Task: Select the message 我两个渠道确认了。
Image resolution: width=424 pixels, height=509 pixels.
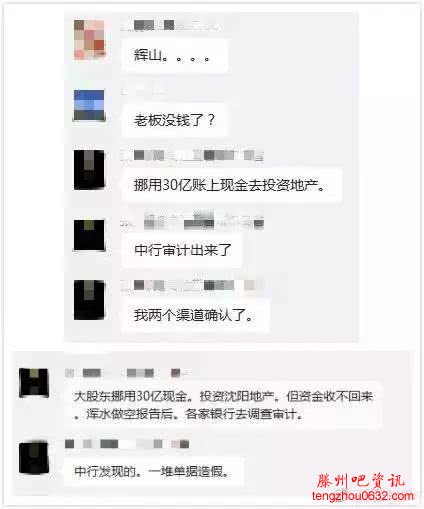Action: point(195,315)
